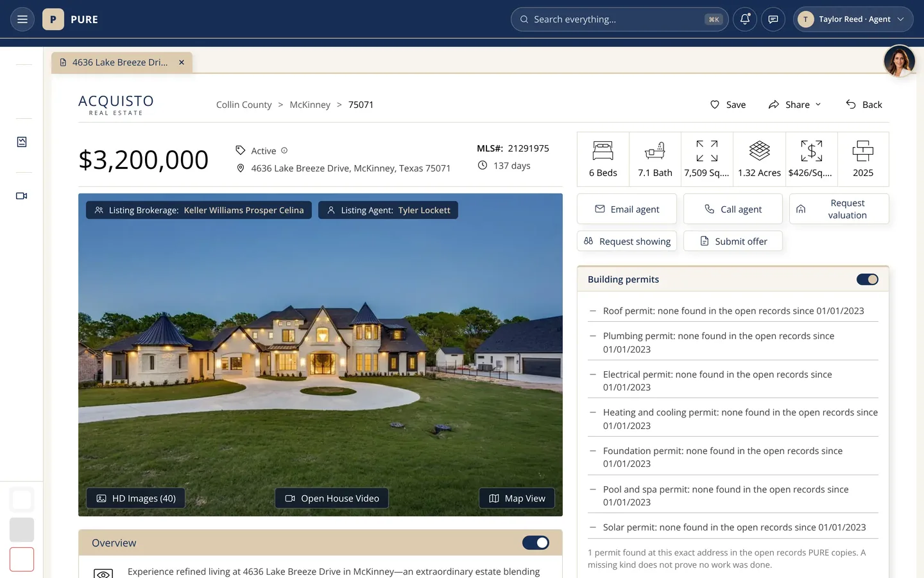Open the Share dropdown
924x578 pixels.
[794, 105]
